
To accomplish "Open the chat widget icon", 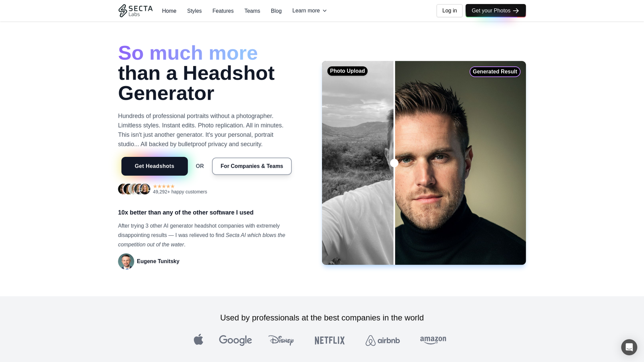I will tap(629, 347).
